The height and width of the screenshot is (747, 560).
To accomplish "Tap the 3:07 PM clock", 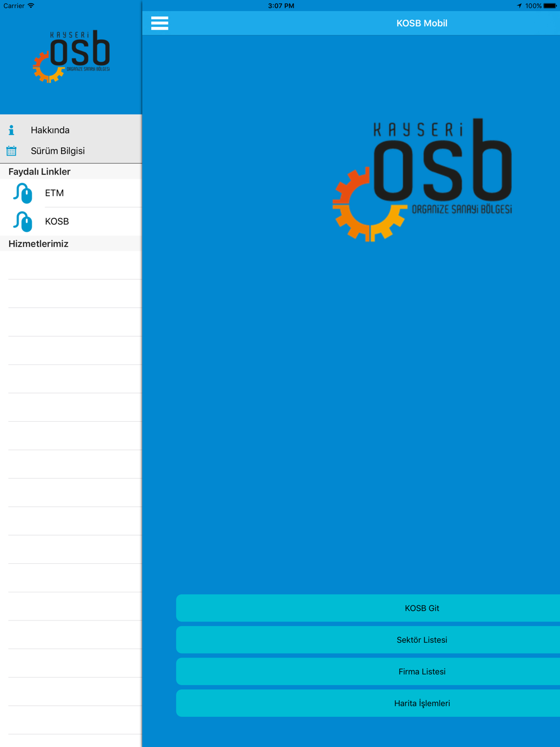I will pos(281,6).
